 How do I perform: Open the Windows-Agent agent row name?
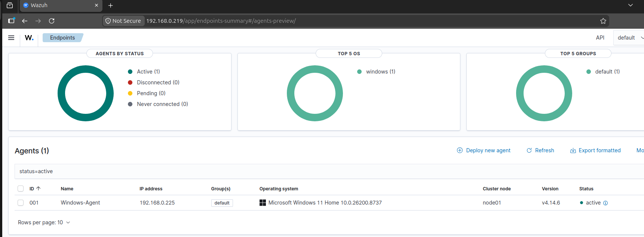pos(80,203)
